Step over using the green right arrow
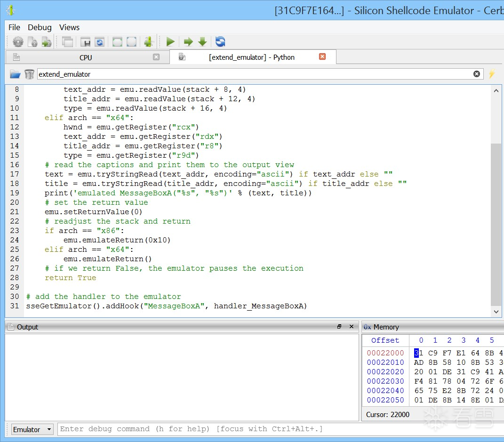This screenshot has width=504, height=442. (x=188, y=42)
